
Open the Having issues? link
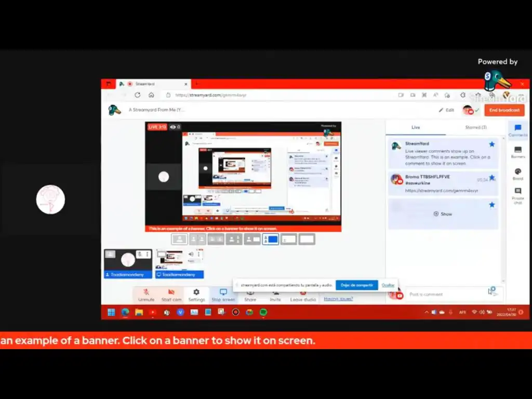[x=338, y=299]
